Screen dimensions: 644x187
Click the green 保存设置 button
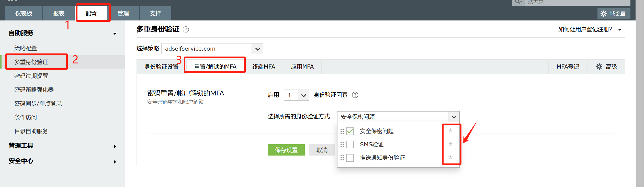click(x=286, y=150)
